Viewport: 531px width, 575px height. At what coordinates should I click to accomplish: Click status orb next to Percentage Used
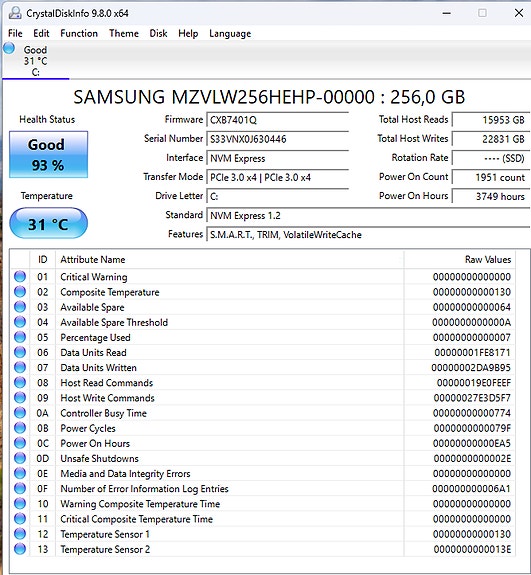tap(20, 337)
